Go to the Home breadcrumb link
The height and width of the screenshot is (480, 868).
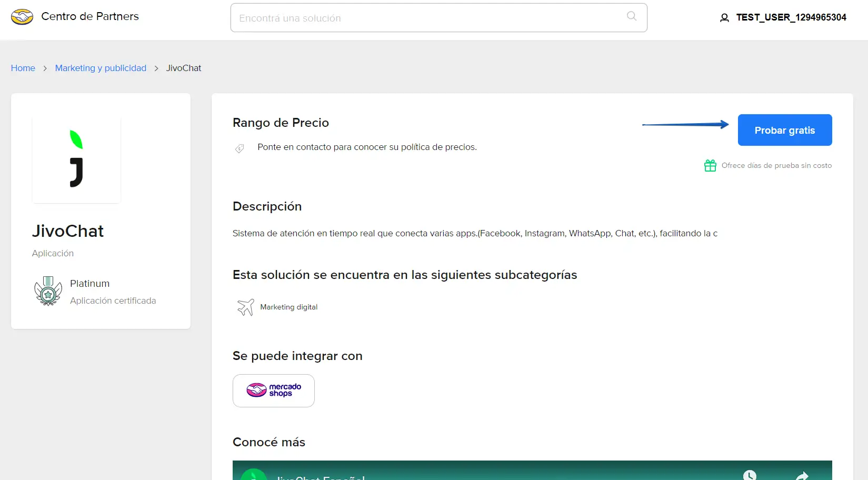(x=23, y=68)
